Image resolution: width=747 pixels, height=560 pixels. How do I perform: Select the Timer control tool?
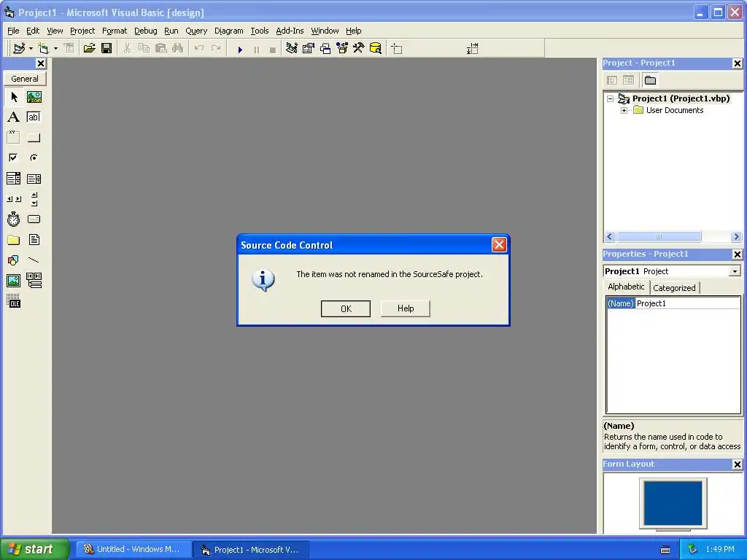14,219
